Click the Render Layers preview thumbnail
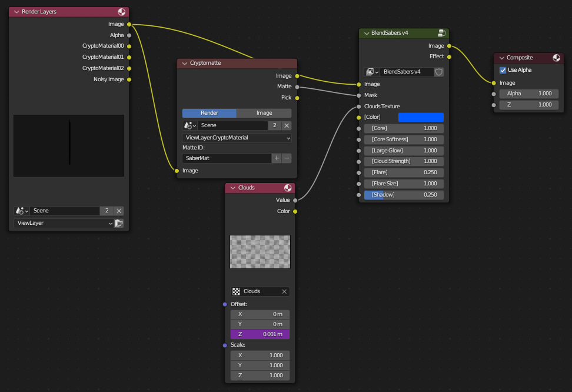Viewport: 572px width, 392px height. coord(69,145)
